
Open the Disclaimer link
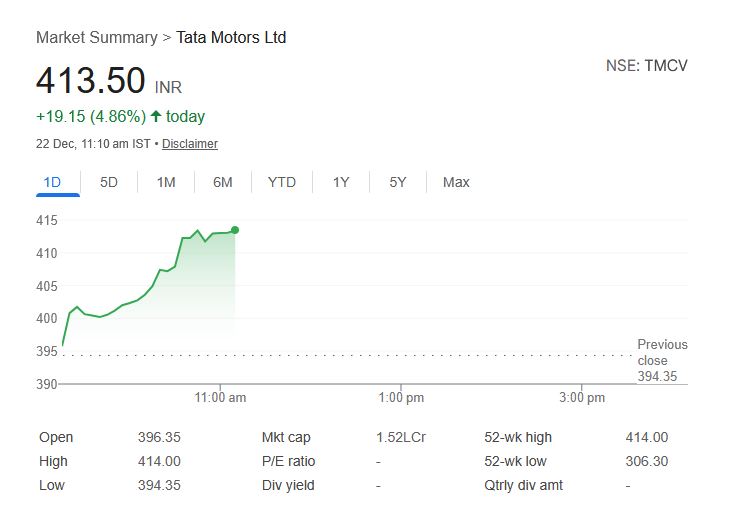[x=190, y=144]
